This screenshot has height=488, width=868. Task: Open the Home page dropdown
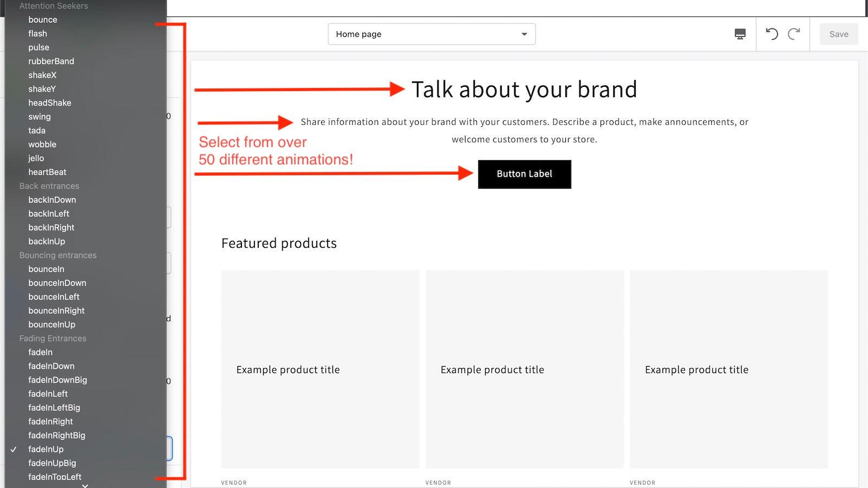pos(431,34)
